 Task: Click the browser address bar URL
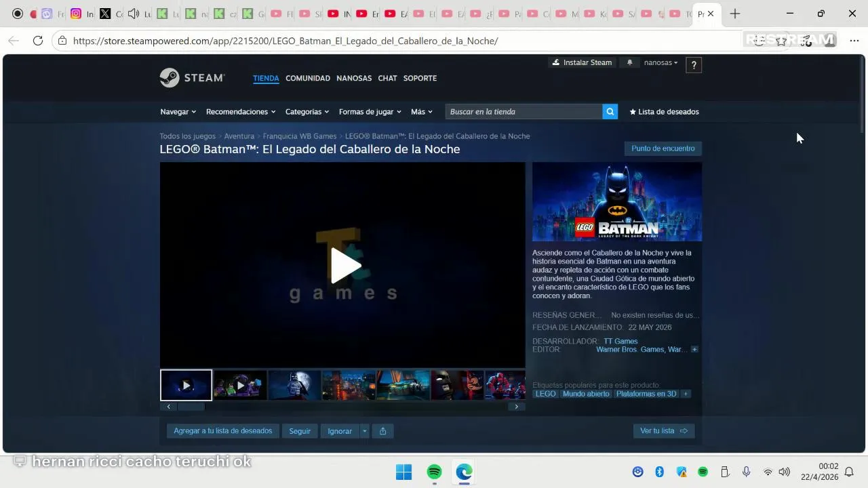click(x=285, y=41)
